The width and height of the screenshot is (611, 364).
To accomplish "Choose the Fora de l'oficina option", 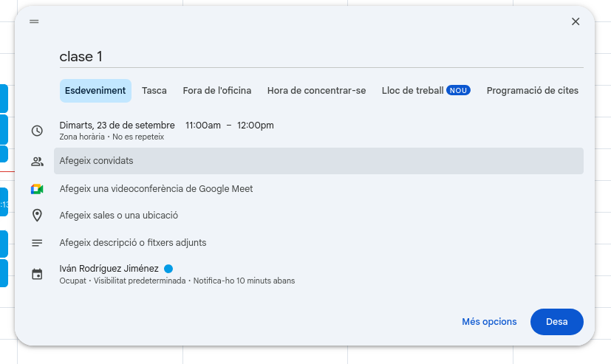I will [217, 91].
